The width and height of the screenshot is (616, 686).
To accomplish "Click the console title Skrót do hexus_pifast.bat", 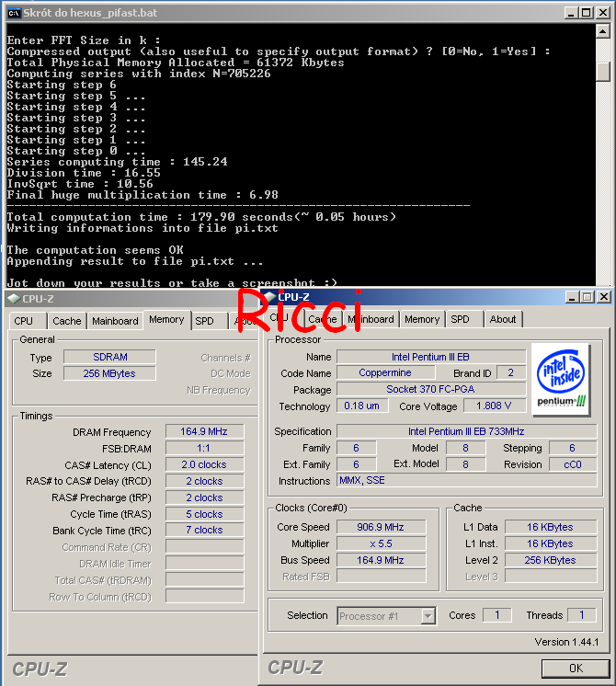I will tap(90, 13).
